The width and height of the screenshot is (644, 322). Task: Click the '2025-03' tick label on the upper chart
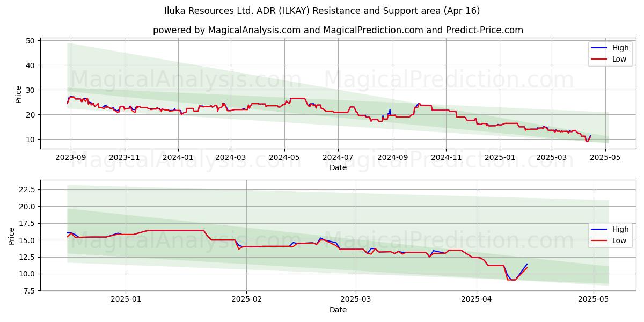coord(552,157)
